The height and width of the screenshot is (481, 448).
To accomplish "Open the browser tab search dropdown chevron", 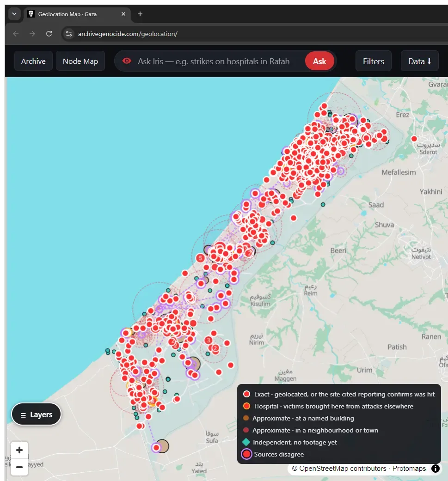I will point(14,14).
